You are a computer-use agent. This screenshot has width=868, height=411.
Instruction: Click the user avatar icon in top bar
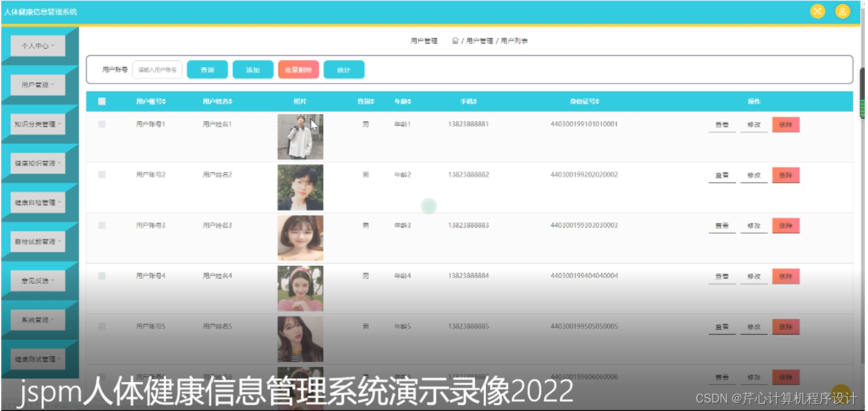click(x=842, y=11)
